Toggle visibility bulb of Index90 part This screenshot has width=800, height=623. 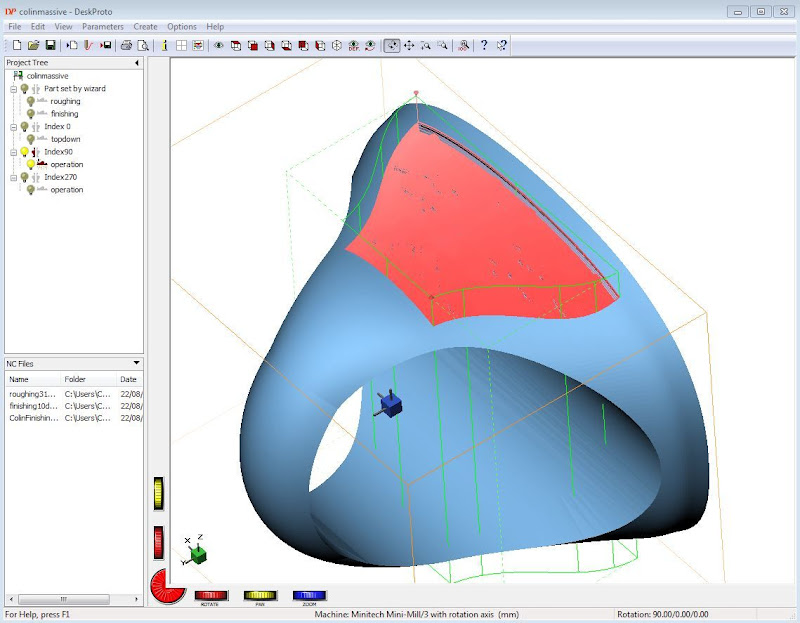tap(24, 152)
